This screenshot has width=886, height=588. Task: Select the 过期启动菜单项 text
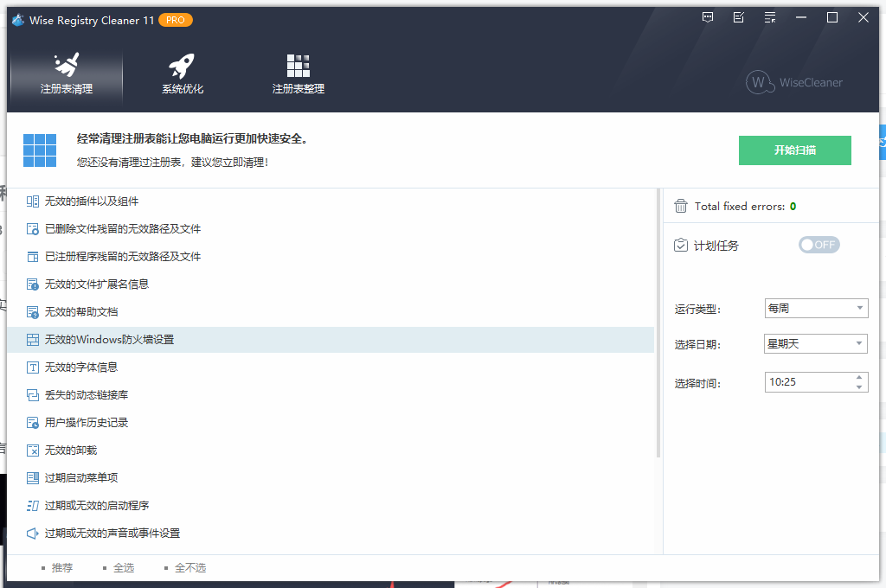81,478
